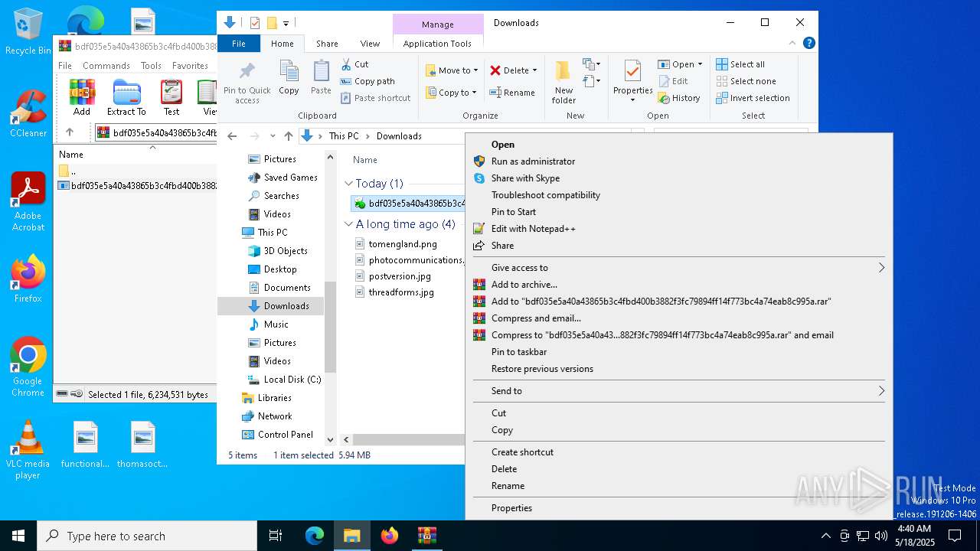Image resolution: width=980 pixels, height=551 pixels.
Task: Open the Delete dropdown arrow
Action: (x=534, y=70)
